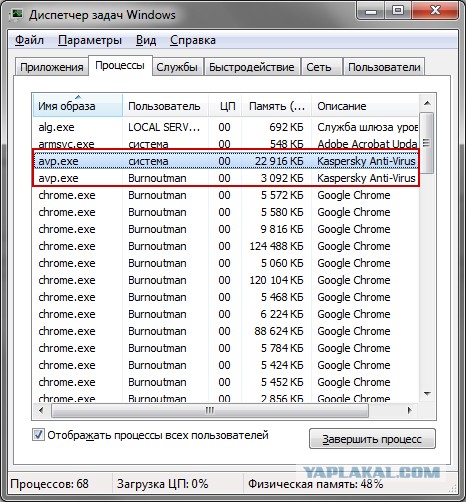
Task: Click the vertical scrollbar down arrow
Action: [x=427, y=393]
